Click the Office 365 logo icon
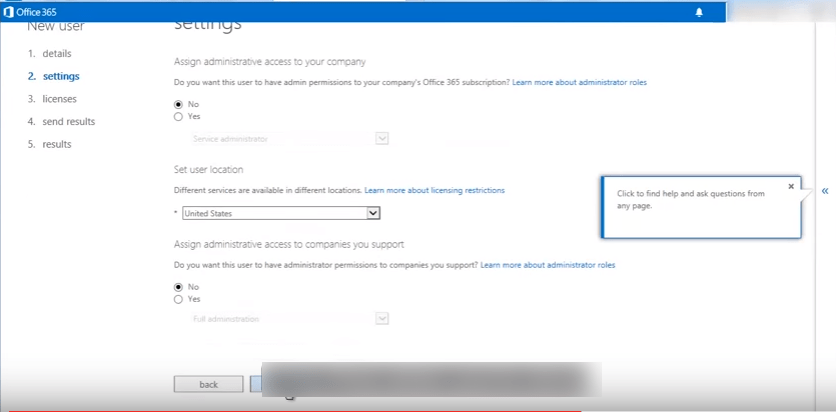Image resolution: width=836 pixels, height=412 pixels. (9, 12)
